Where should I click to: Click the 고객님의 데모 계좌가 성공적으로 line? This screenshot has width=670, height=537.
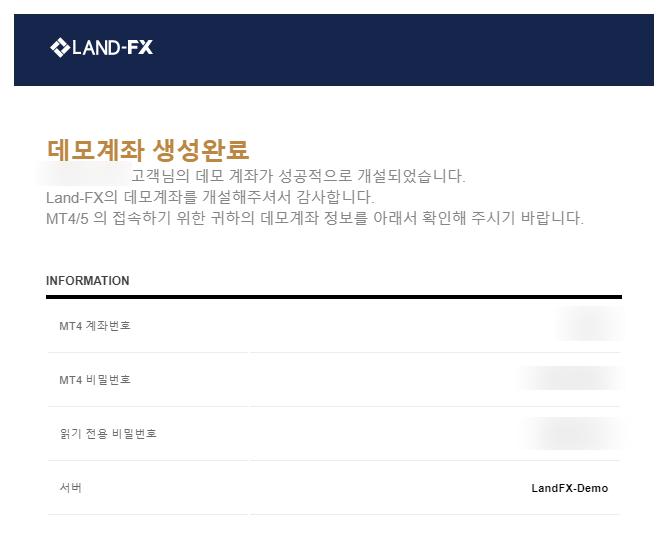click(298, 176)
